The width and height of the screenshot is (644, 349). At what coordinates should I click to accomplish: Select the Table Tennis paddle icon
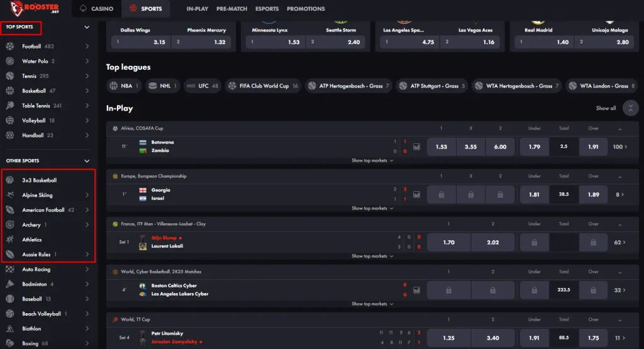pos(10,106)
